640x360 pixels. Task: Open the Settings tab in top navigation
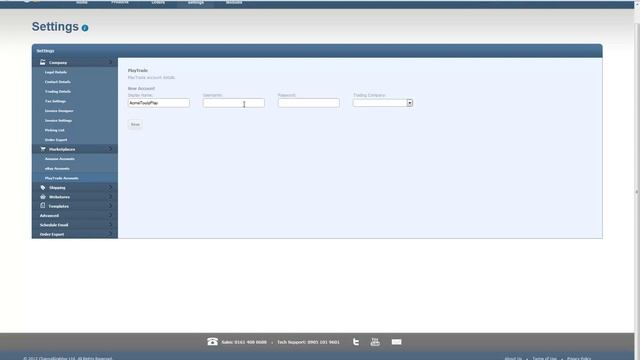pos(196,2)
